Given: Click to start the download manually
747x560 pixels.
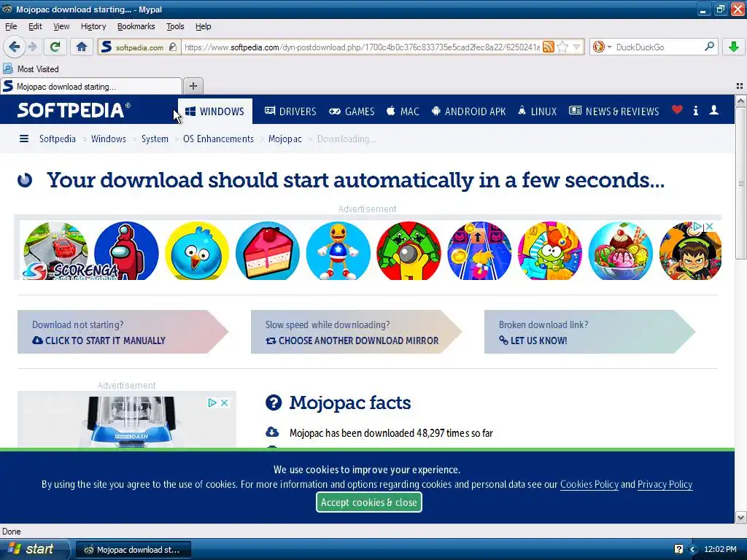Looking at the screenshot, I should click(x=123, y=332).
